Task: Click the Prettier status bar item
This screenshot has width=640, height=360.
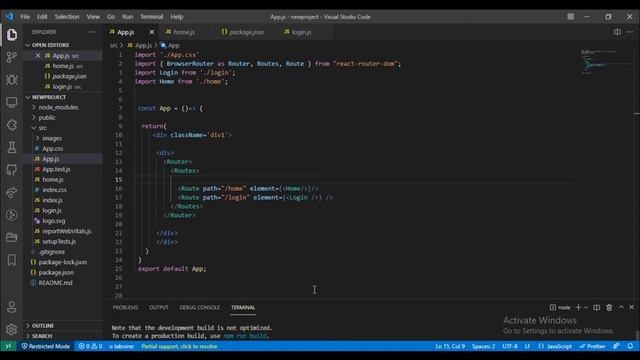Action: click(x=592, y=346)
